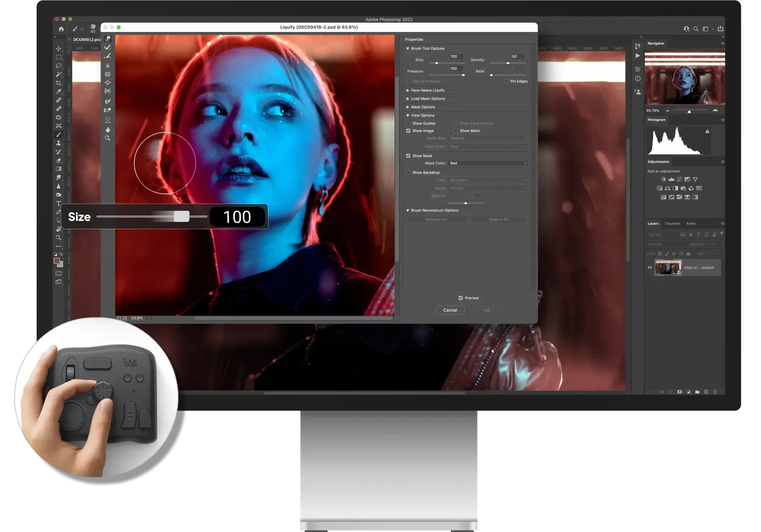Screen dimensions: 761x532
Task: Enable the Show Guides checkbox
Action: pyautogui.click(x=408, y=123)
